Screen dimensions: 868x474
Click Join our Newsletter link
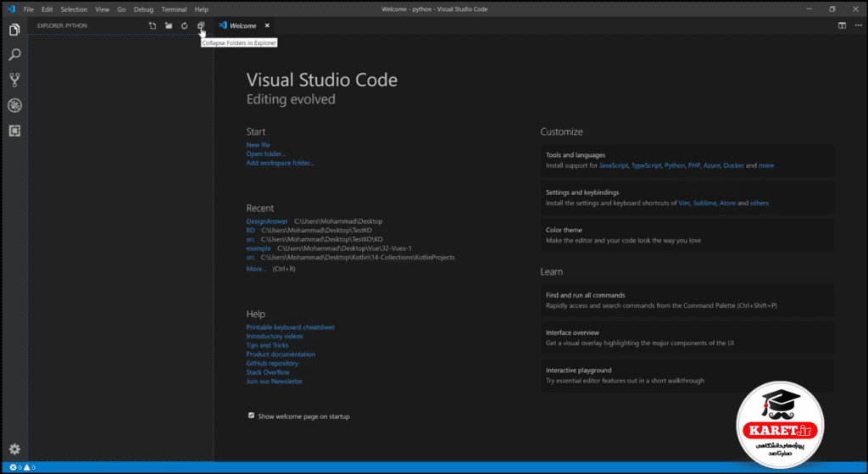[x=275, y=381]
